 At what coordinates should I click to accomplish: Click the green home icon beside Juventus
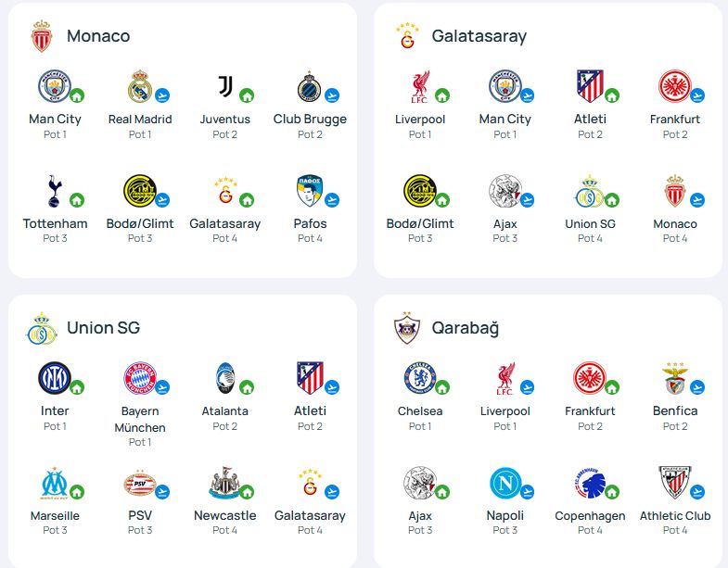[247, 95]
